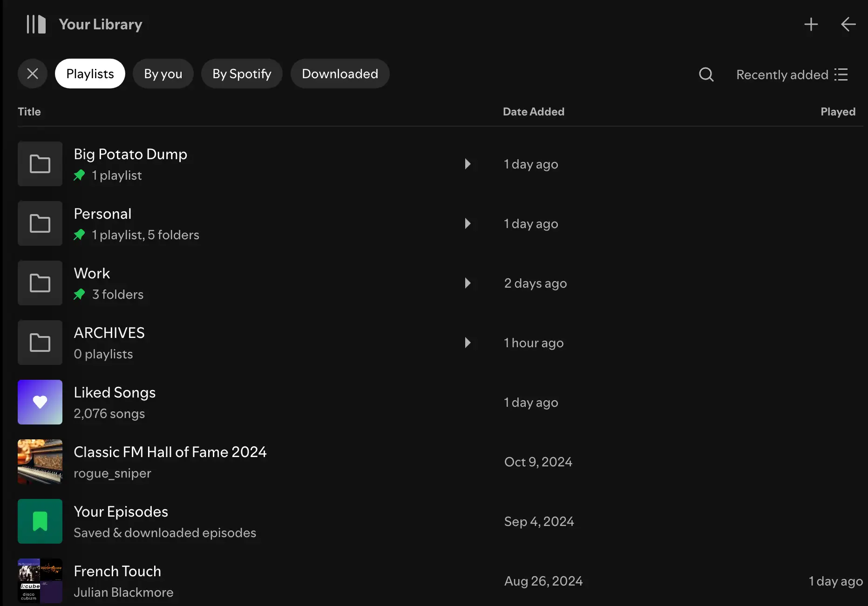868x606 pixels.
Task: Expand the Work folder
Action: [468, 283]
